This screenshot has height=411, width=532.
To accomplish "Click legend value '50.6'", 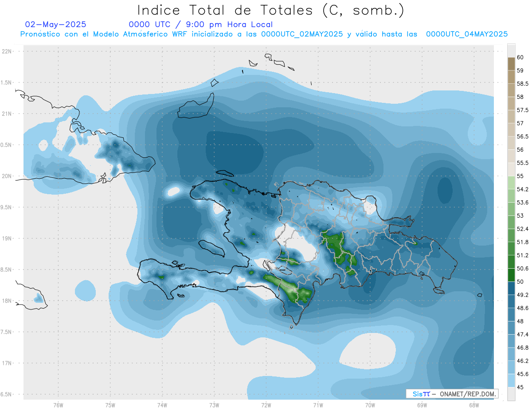I will (x=523, y=269).
